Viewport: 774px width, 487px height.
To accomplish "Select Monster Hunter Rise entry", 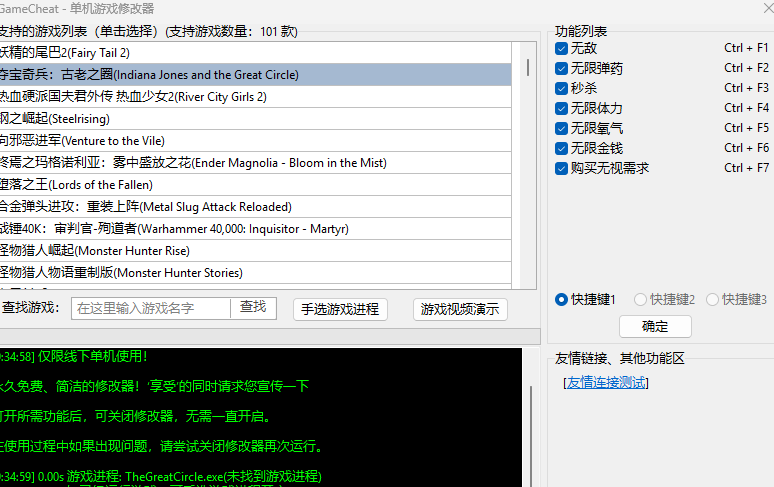I will 255,251.
